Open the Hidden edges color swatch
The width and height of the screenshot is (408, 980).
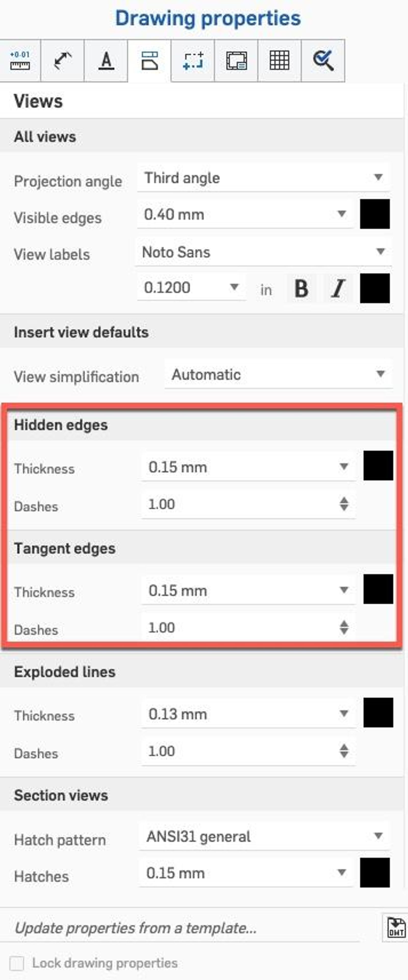[378, 466]
